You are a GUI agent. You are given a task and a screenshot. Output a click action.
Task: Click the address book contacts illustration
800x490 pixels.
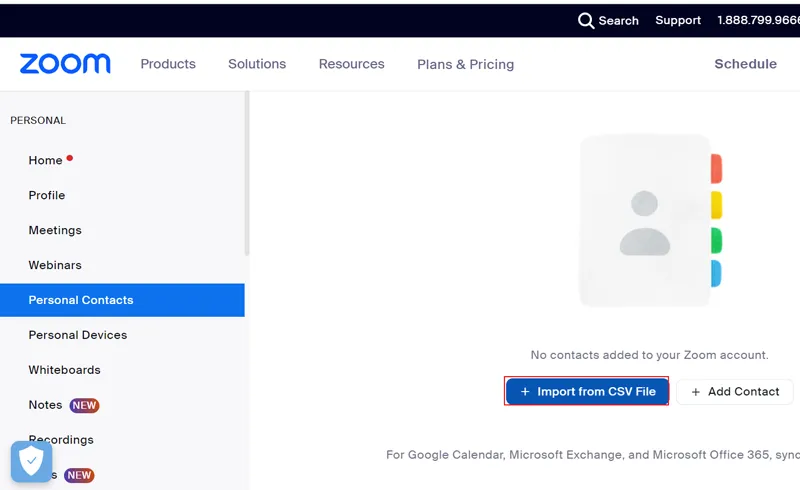[x=651, y=220]
